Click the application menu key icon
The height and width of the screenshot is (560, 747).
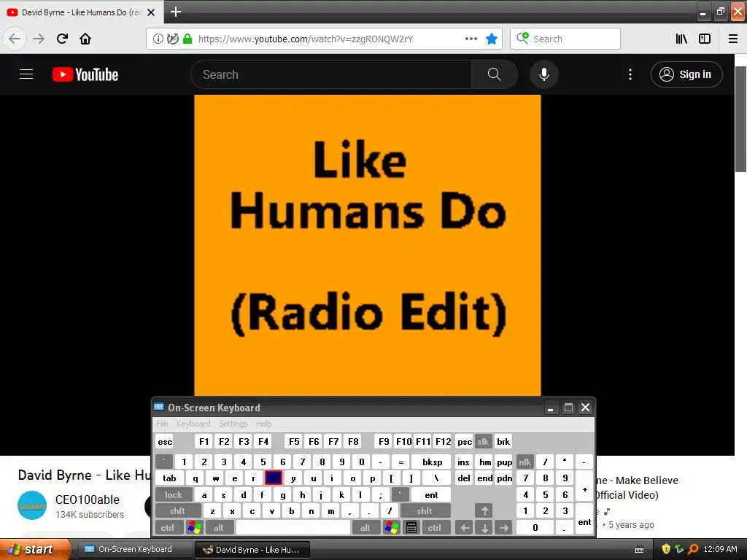tap(411, 528)
